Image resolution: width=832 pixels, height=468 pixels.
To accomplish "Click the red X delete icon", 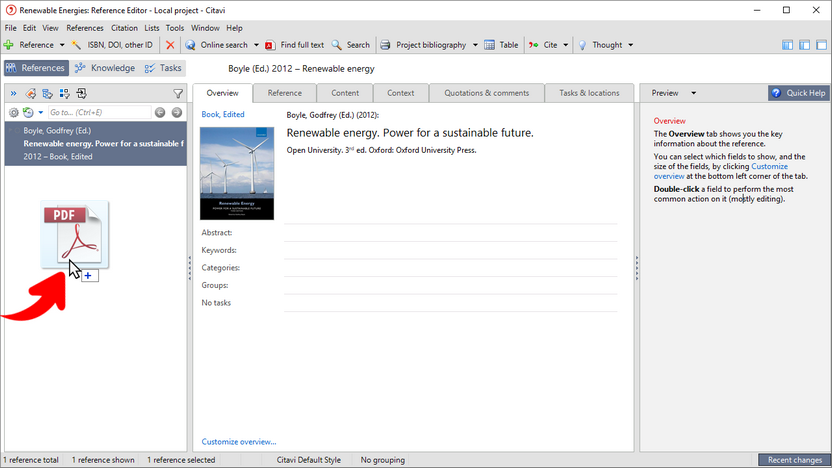I will pos(170,45).
